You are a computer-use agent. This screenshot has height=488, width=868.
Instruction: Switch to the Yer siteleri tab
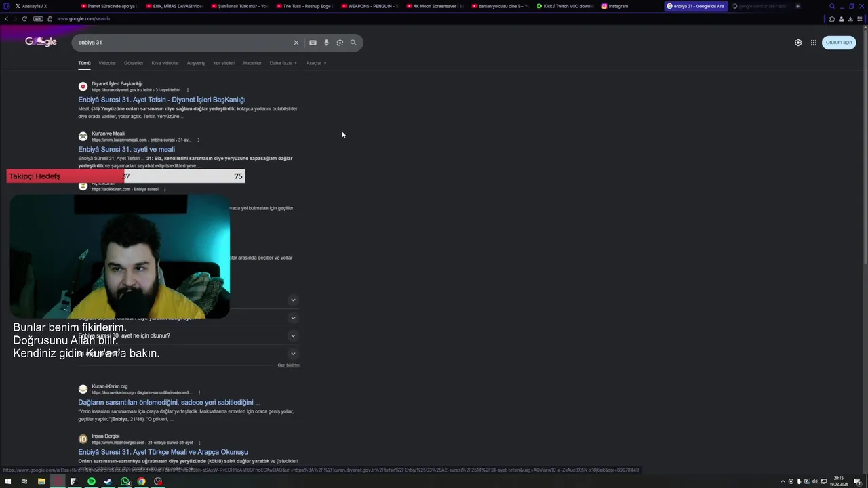(x=224, y=63)
